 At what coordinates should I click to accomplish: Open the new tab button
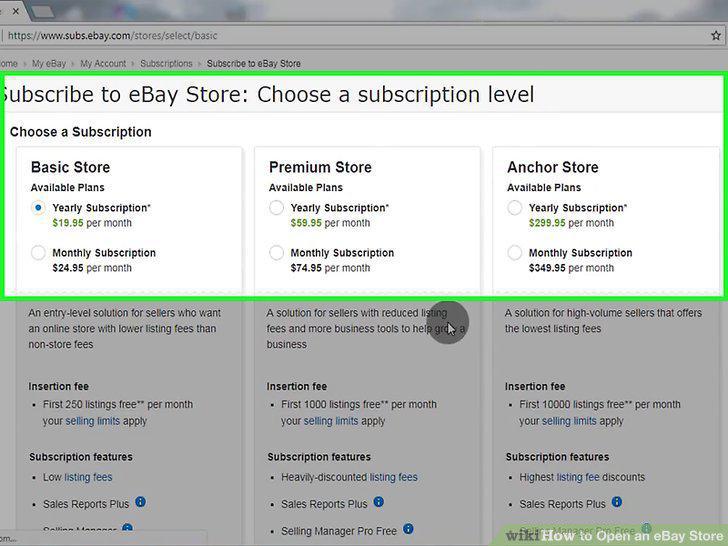(42, 12)
